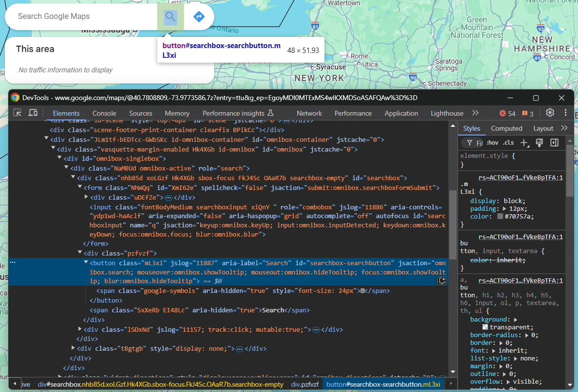Open the Lighthouse tab
The image size is (578, 392).
[447, 113]
